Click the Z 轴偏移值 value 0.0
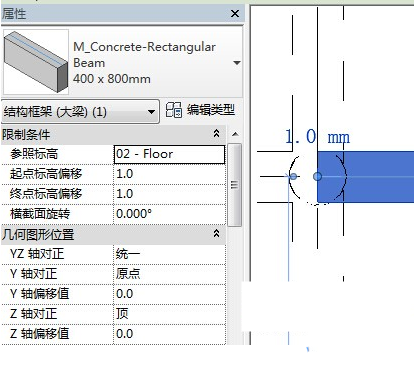 (x=170, y=334)
